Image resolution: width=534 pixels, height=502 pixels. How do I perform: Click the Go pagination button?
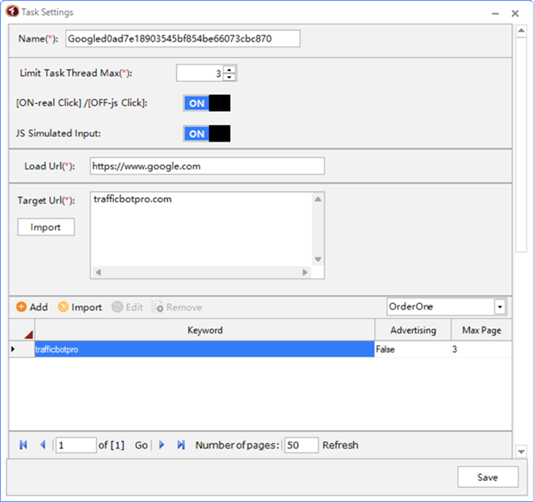(141, 445)
